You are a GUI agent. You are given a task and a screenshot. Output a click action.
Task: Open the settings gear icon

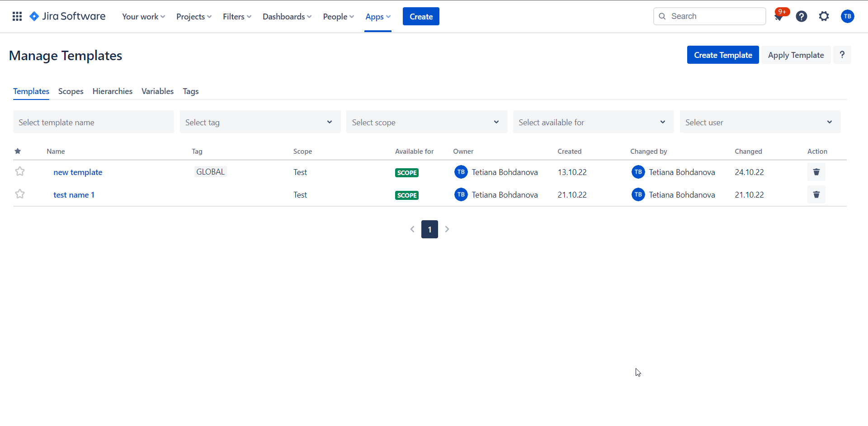[x=824, y=17]
